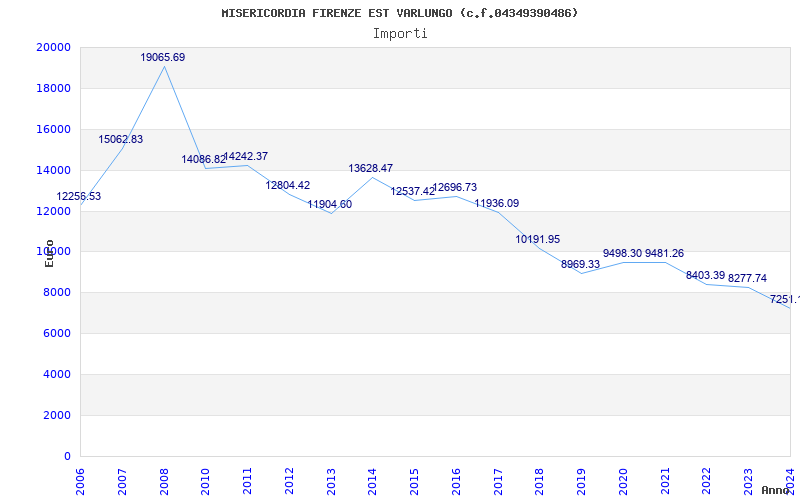
Task: Select the year 2017 on x-axis
Action: pyautogui.click(x=498, y=482)
